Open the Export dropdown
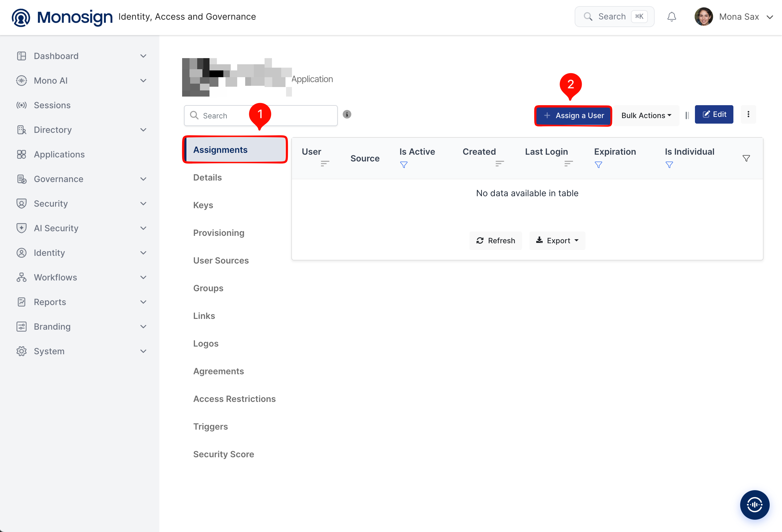The height and width of the screenshot is (532, 782). (x=557, y=240)
